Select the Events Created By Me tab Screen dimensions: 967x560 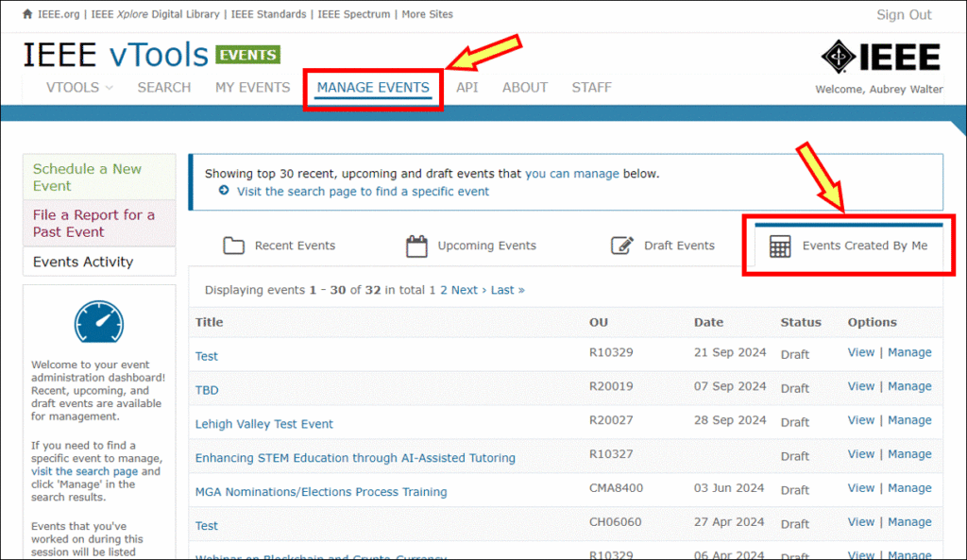(849, 246)
